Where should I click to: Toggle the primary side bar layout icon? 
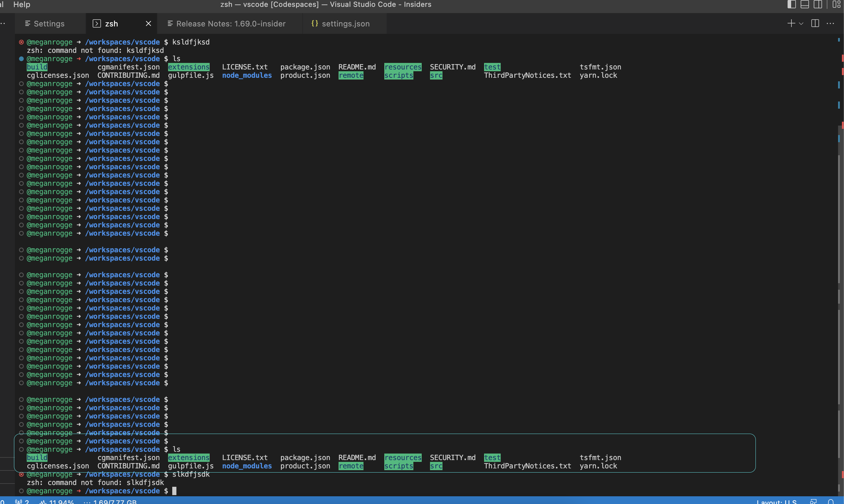click(791, 4)
